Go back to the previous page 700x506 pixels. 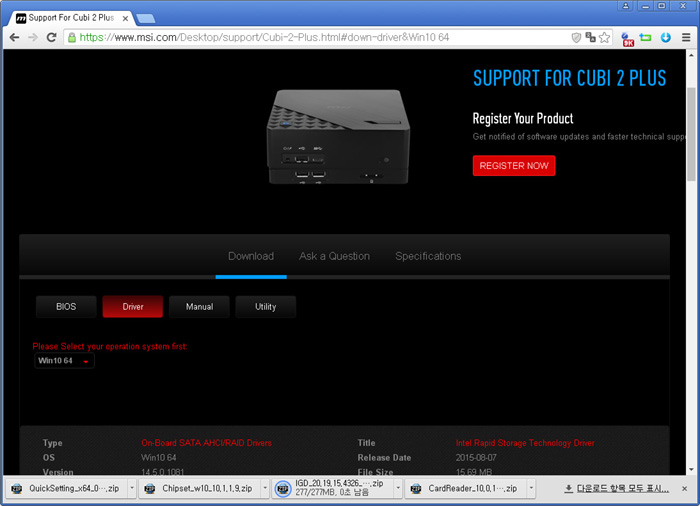click(x=14, y=38)
